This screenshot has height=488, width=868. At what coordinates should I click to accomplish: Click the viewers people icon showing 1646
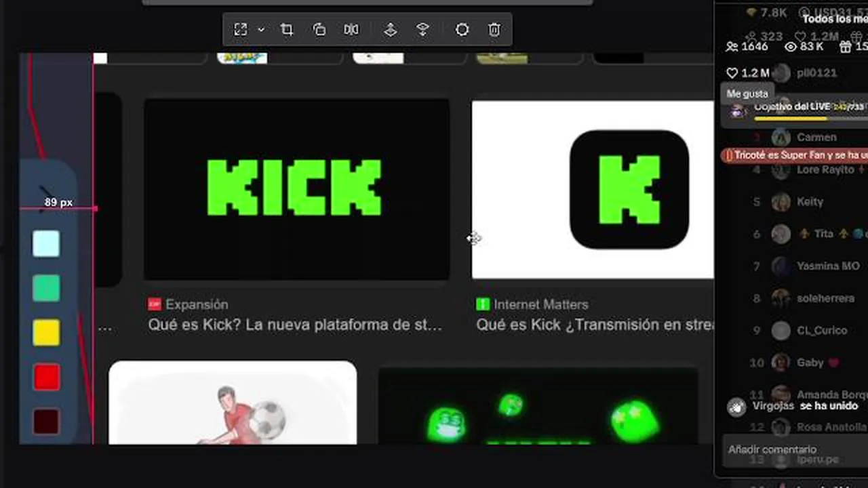pyautogui.click(x=732, y=47)
